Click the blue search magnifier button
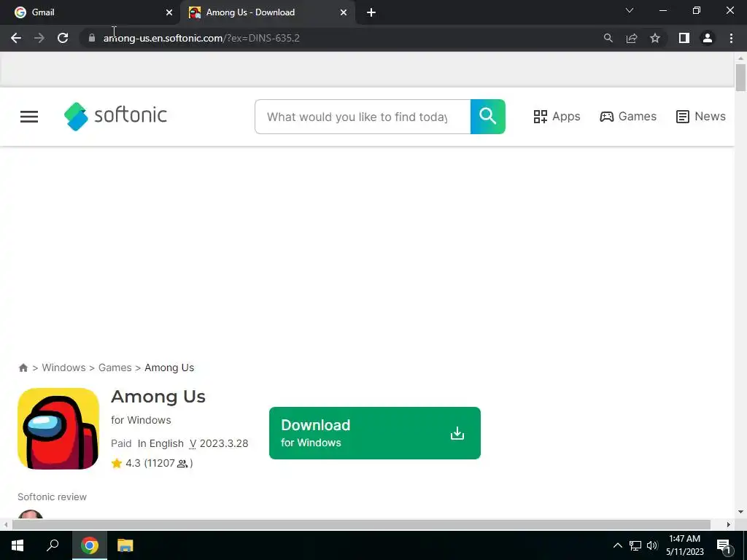 (x=488, y=117)
